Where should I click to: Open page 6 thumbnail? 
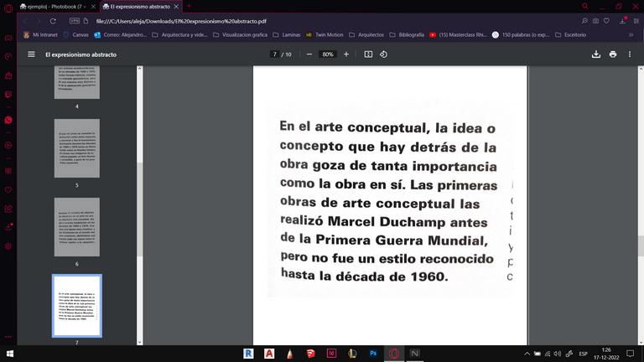point(77,227)
